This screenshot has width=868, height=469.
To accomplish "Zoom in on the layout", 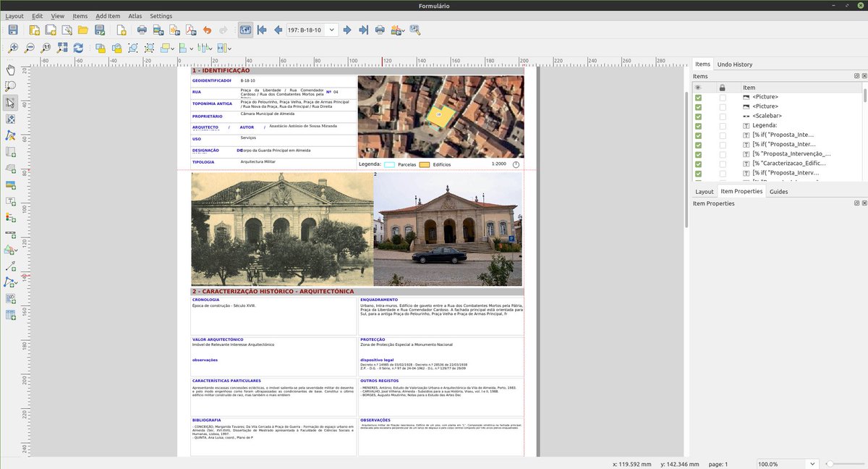I will pyautogui.click(x=13, y=48).
